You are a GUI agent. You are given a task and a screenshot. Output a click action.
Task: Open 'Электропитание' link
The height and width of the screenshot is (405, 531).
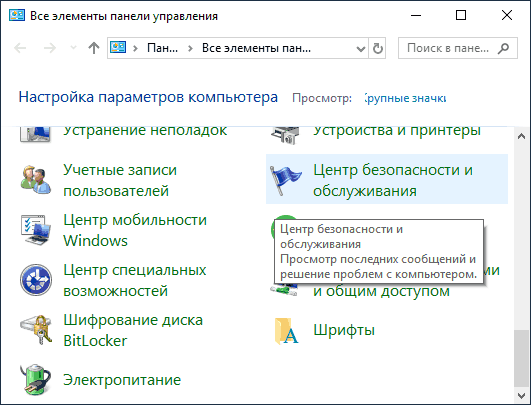click(x=122, y=380)
